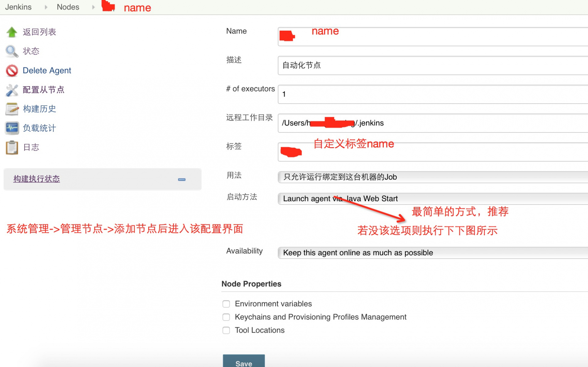Click the notepad 构建历史 icon
The width and height of the screenshot is (588, 367).
coord(12,109)
